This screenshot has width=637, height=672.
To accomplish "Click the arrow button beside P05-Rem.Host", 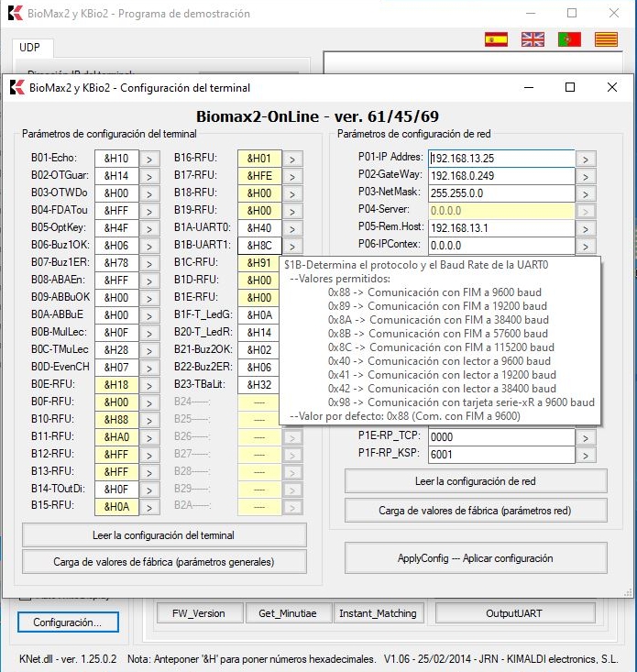I will pyautogui.click(x=586, y=229).
